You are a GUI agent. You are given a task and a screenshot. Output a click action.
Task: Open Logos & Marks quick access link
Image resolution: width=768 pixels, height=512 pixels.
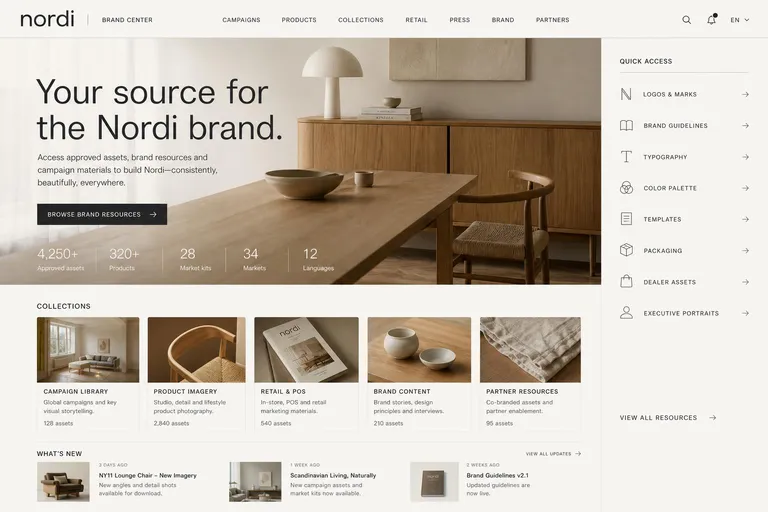tap(684, 94)
